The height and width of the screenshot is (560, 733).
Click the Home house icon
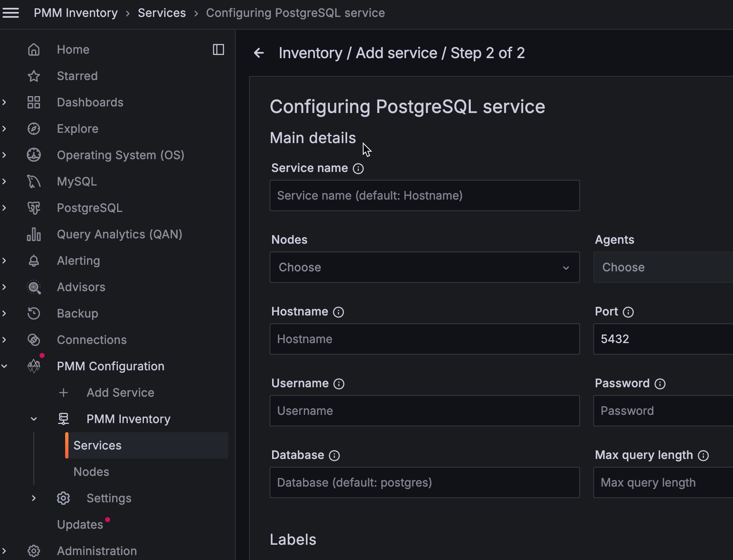34,49
